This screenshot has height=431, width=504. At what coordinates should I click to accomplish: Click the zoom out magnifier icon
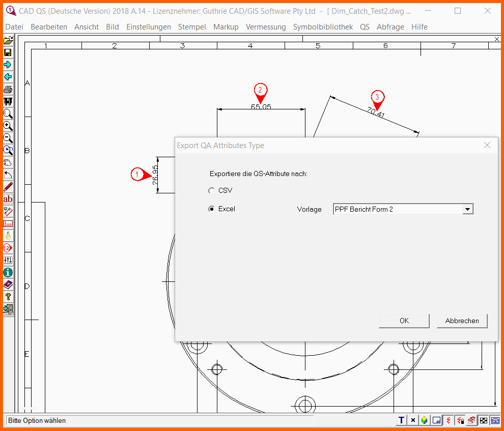click(8, 138)
